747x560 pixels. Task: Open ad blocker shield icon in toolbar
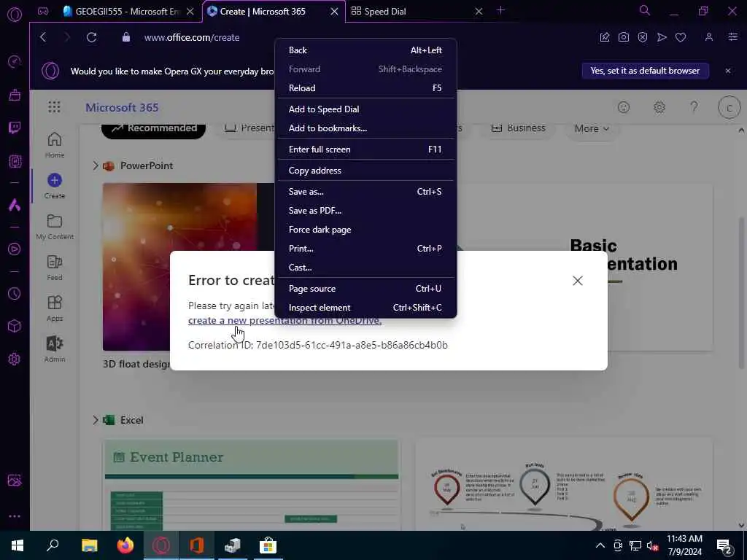pos(642,37)
